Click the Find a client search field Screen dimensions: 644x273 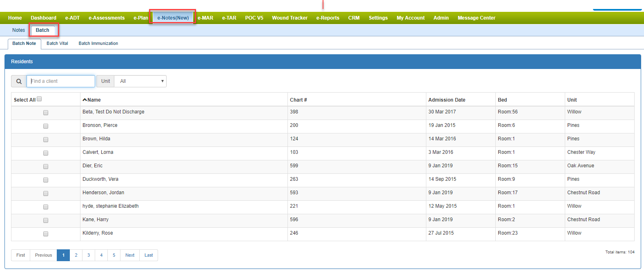pos(61,81)
